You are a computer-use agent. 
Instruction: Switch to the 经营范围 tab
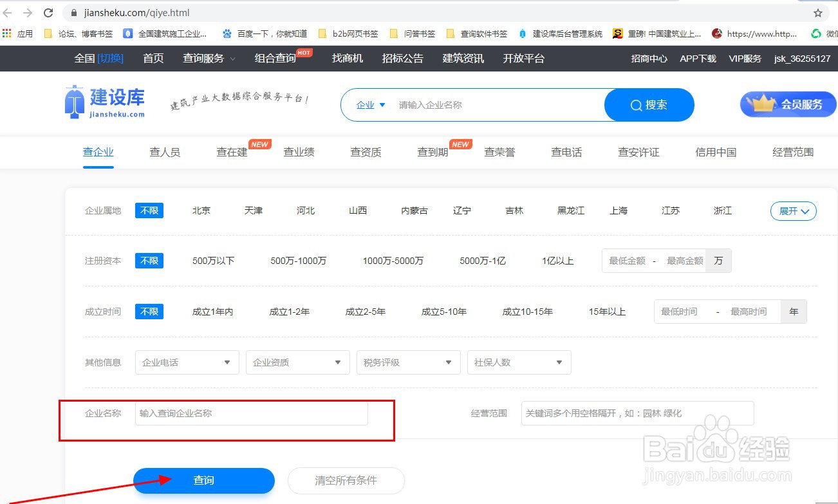pos(793,153)
